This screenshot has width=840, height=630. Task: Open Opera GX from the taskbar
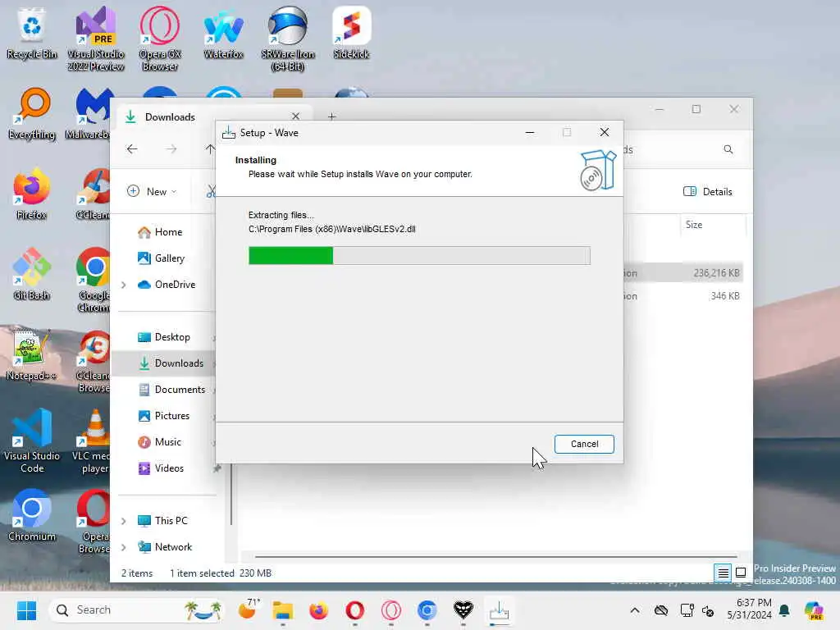(390, 610)
